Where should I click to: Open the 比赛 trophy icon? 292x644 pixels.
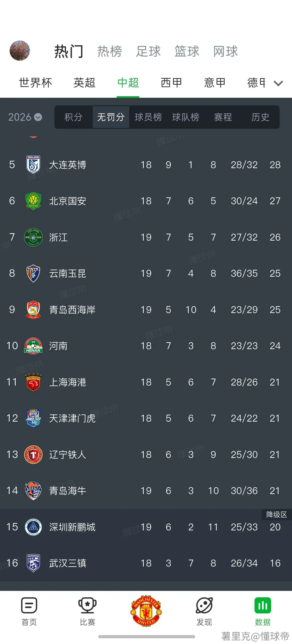pos(87,605)
